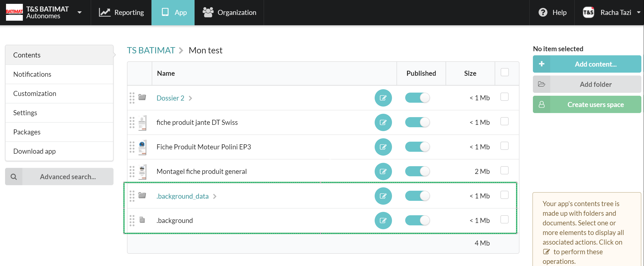The width and height of the screenshot is (644, 266).
Task: Toggle Published switch for .background
Action: point(417,220)
